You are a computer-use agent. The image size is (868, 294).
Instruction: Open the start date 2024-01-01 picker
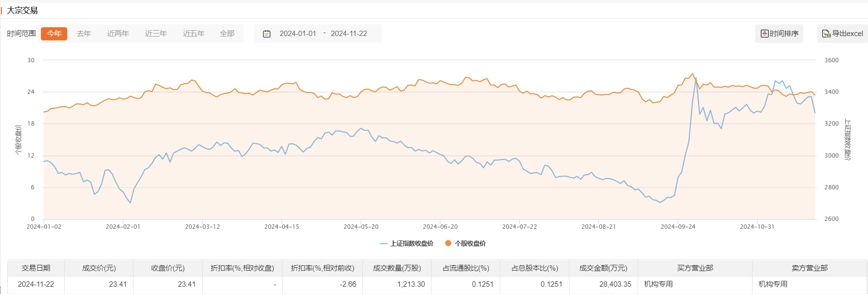(x=298, y=34)
